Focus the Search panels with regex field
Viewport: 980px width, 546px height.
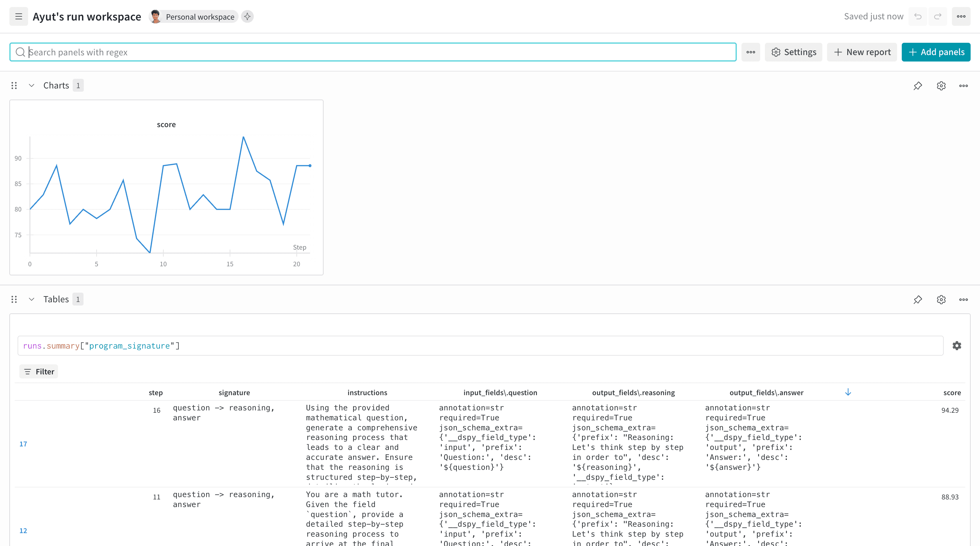[x=373, y=52]
